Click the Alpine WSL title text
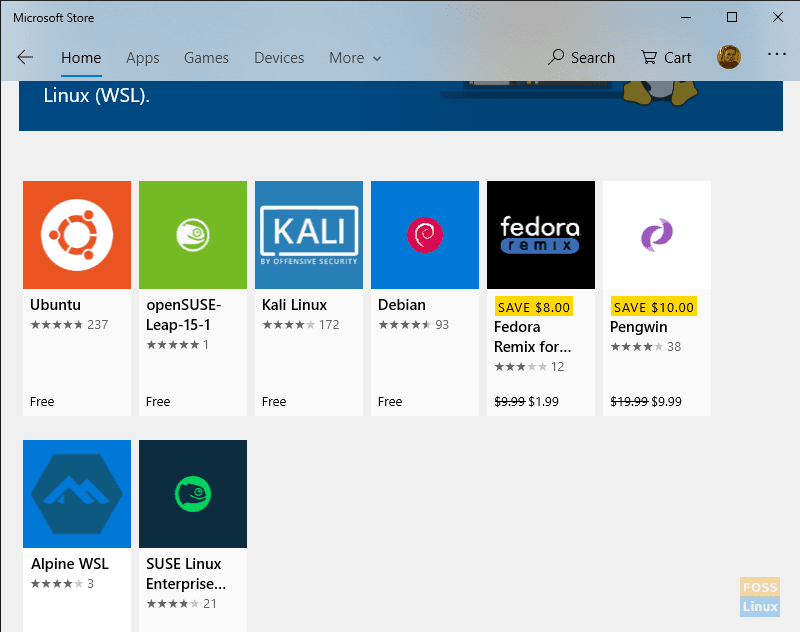 point(69,564)
